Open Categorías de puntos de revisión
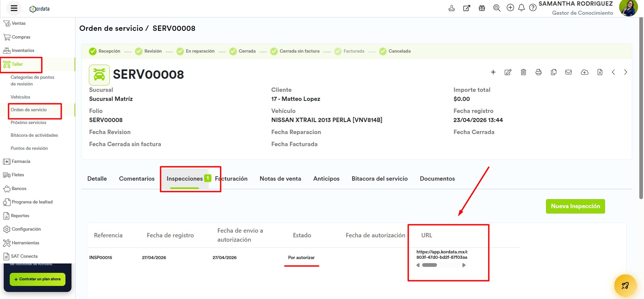The width and height of the screenshot is (644, 299). point(32,80)
